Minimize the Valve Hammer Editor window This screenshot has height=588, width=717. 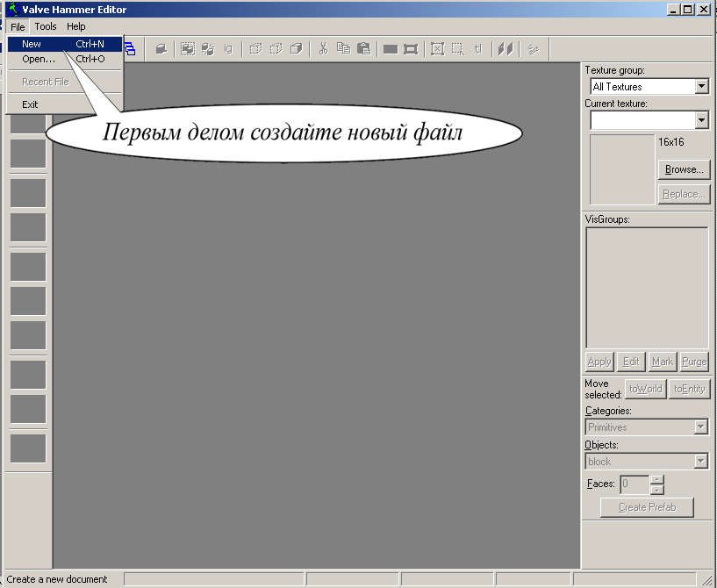point(672,9)
